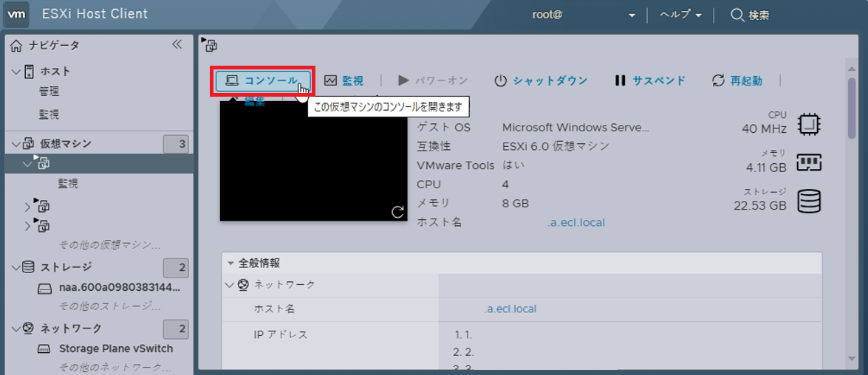This screenshot has width=868, height=375.
Task: Open the root@ user dropdown
Action: coord(584,15)
